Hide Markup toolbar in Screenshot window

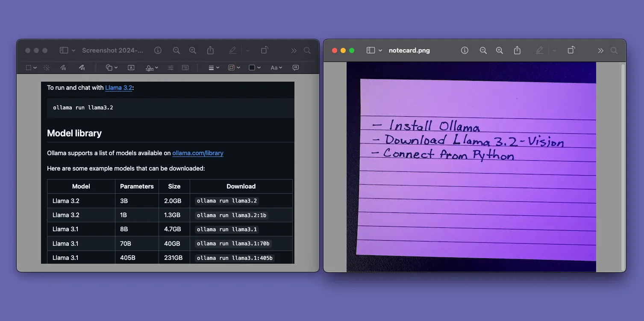(232, 50)
